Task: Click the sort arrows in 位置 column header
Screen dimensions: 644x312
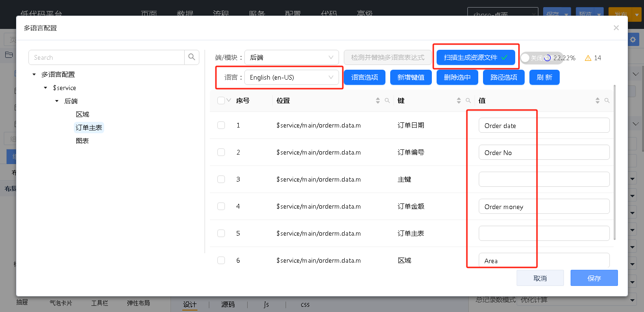Action: click(378, 101)
